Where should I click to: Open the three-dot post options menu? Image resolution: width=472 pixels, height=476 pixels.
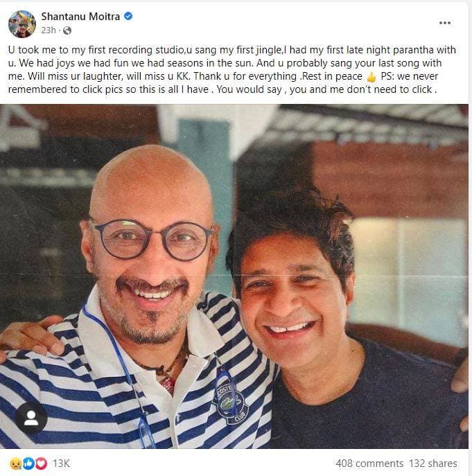[x=445, y=23]
